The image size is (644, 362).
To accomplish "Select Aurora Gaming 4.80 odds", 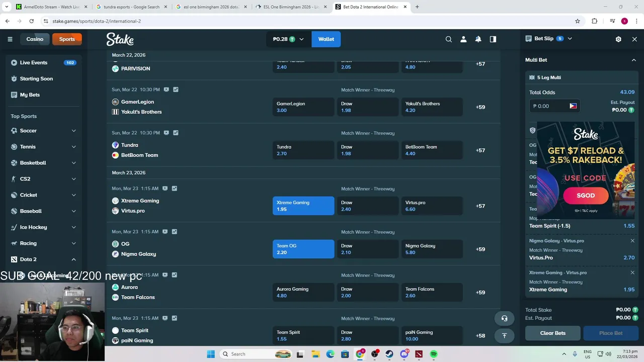I will pyautogui.click(x=303, y=292).
